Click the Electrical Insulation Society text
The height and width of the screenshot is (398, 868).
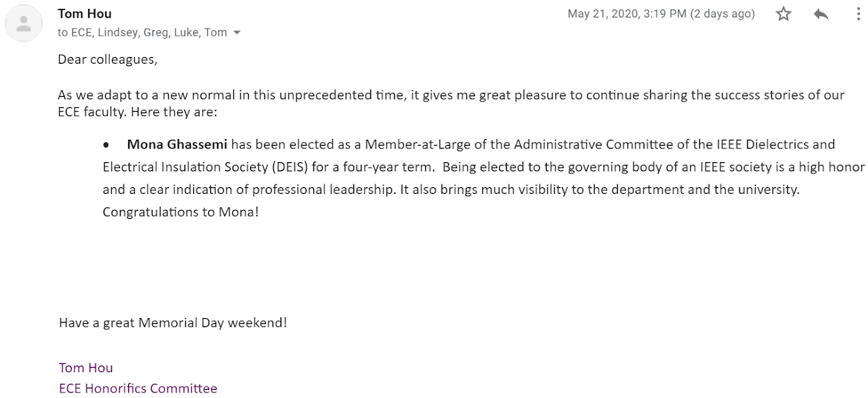[178, 167]
